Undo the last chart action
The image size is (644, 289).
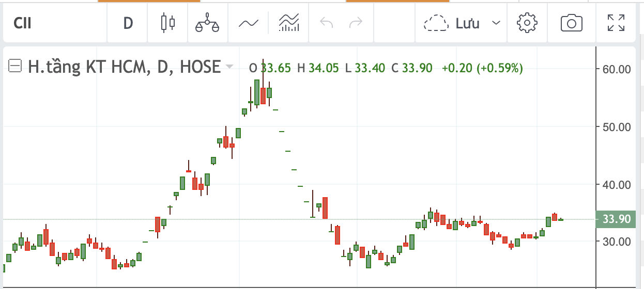(x=327, y=23)
